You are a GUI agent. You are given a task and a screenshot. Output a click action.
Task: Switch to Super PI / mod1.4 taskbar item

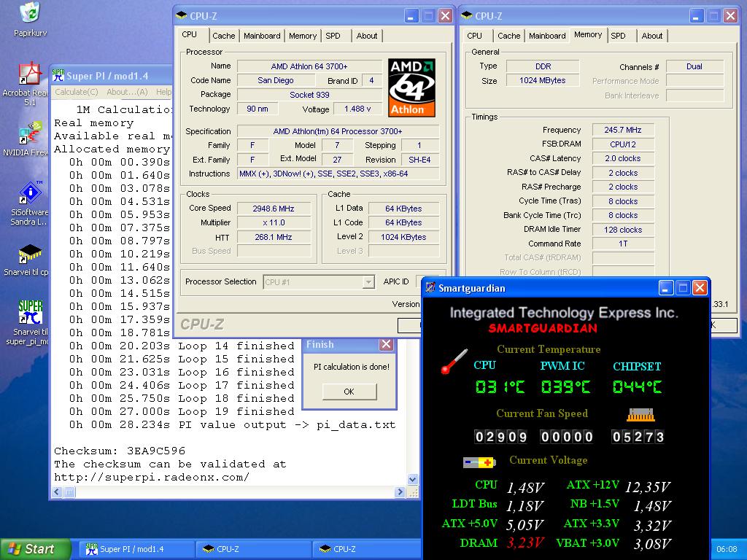135,549
